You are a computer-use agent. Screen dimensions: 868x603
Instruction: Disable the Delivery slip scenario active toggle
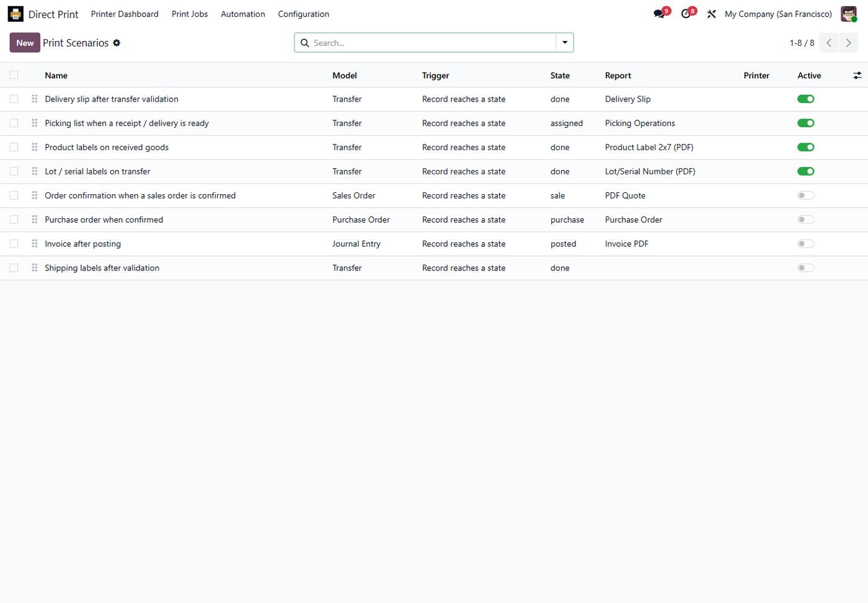pos(805,99)
